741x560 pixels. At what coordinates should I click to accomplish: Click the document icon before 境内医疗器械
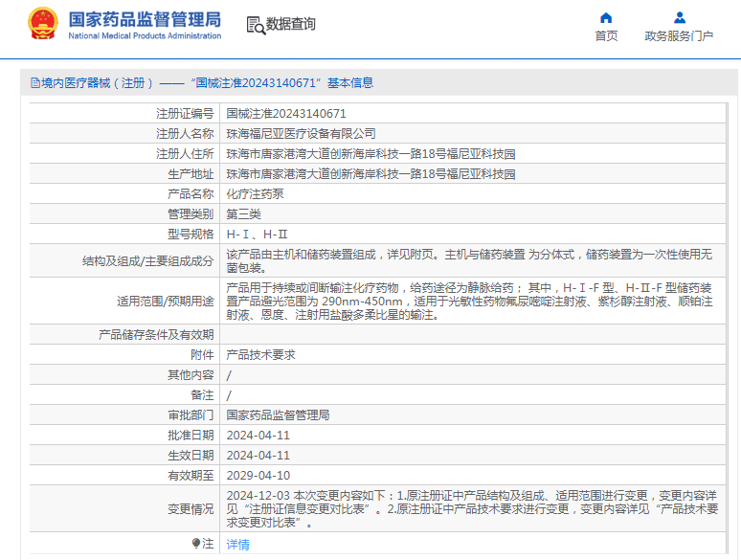tap(35, 83)
